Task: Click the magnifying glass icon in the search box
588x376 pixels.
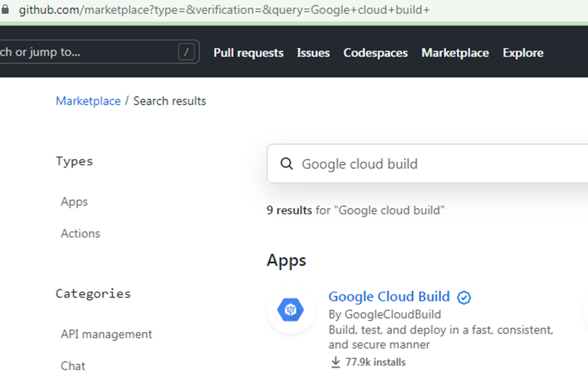Action: click(x=286, y=164)
